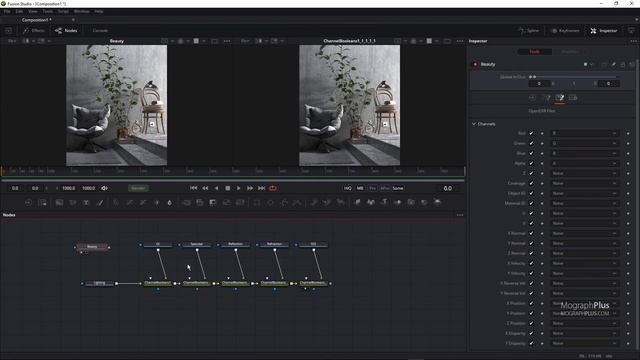The image size is (640, 360).
Task: Open the active Import tab icon in Inspector
Action: click(560, 98)
